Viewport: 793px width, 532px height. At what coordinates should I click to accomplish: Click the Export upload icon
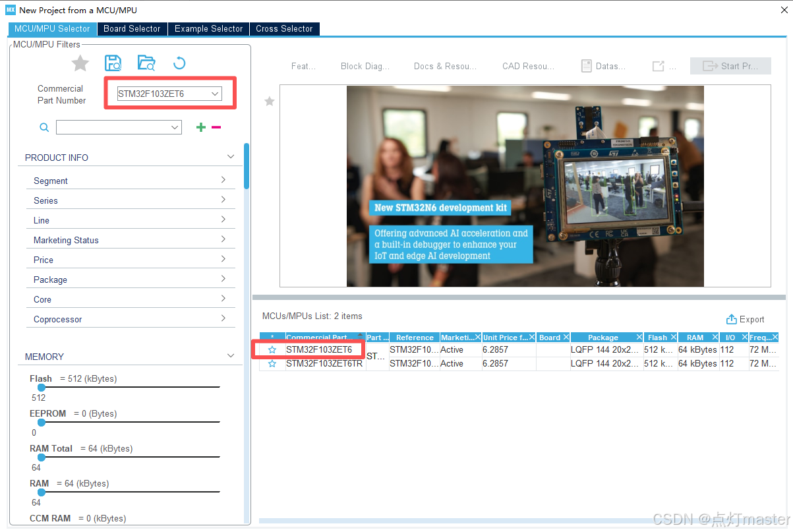pyautogui.click(x=732, y=319)
